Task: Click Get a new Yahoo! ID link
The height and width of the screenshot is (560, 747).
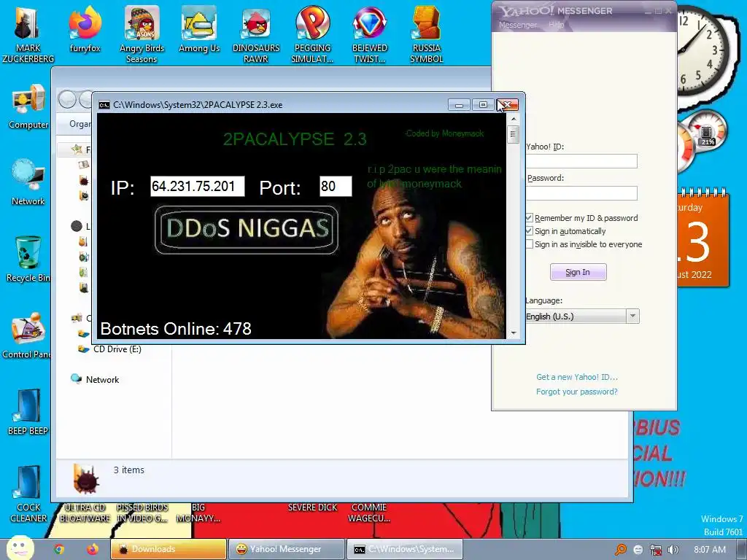Action: [576, 377]
